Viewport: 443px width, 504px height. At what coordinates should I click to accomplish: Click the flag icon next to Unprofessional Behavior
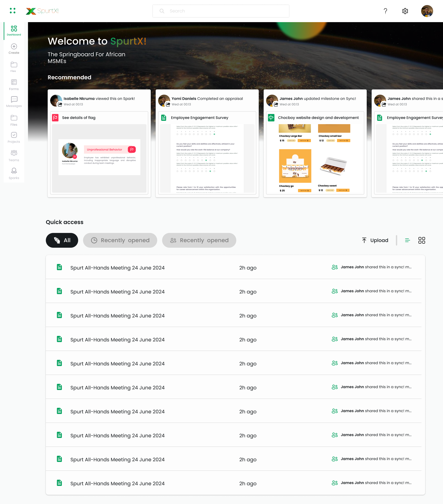click(x=132, y=149)
